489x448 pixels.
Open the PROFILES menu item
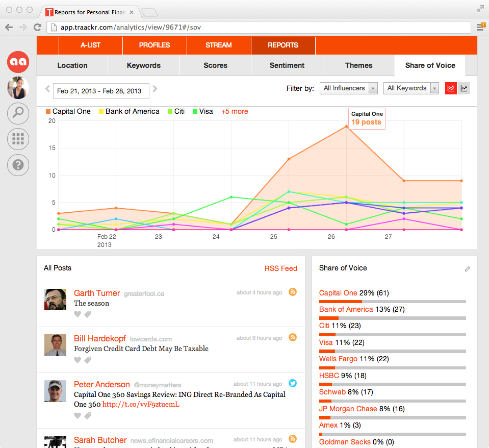(x=155, y=45)
